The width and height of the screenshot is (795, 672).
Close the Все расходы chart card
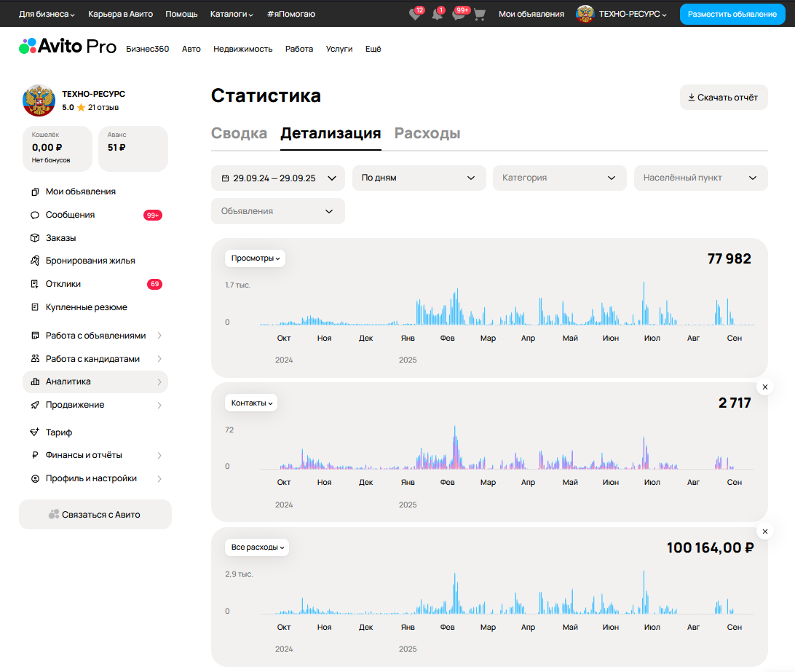click(764, 531)
